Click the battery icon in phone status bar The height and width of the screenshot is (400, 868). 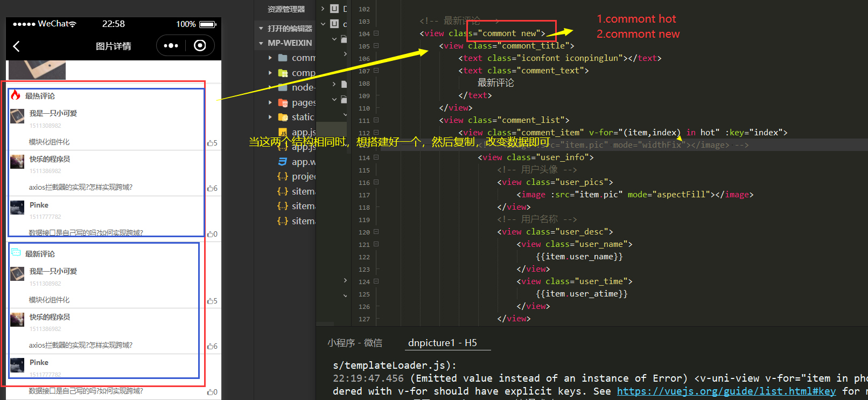click(x=208, y=24)
